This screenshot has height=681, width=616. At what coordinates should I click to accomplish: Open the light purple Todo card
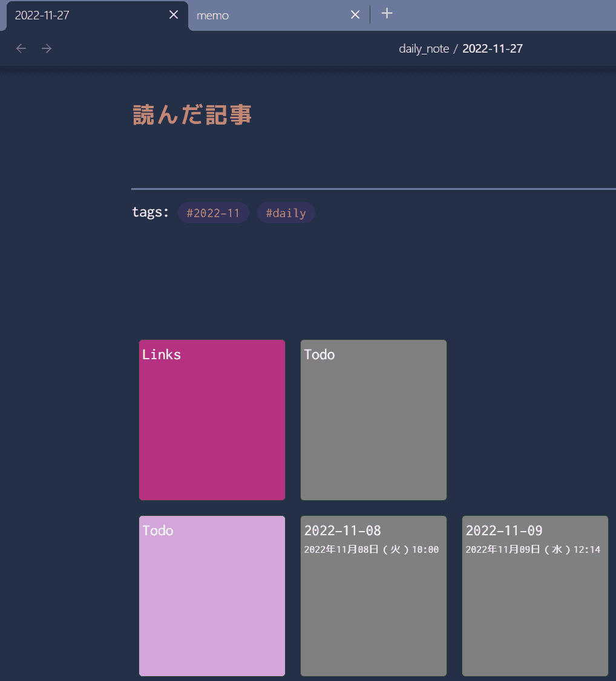click(212, 596)
